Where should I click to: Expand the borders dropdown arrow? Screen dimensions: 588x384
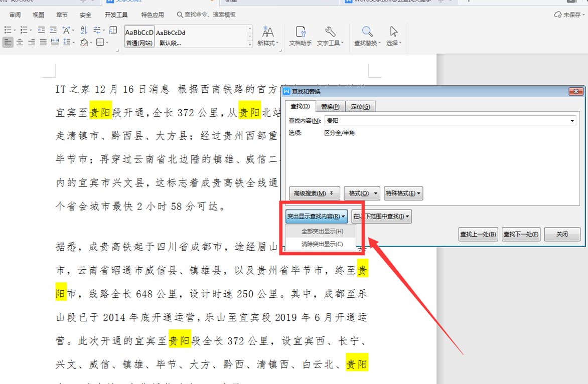pyautogui.click(x=107, y=43)
